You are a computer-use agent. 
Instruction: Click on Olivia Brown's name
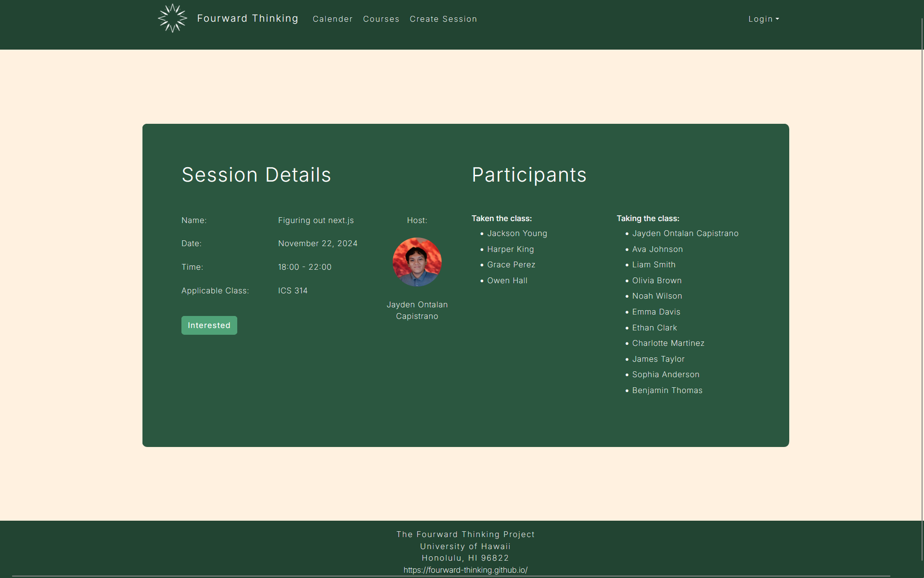coord(656,280)
